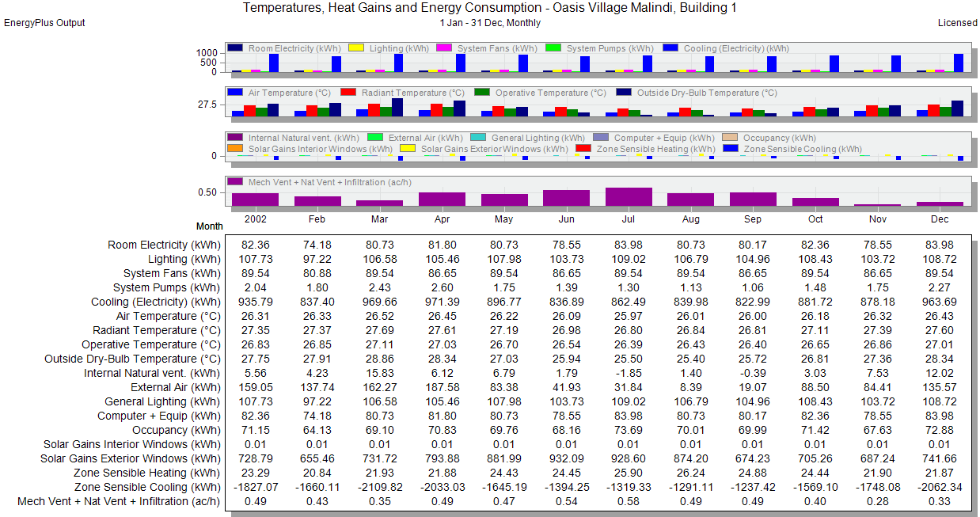Select the 'Aug' column header
The width and height of the screenshot is (980, 517).
tap(691, 219)
